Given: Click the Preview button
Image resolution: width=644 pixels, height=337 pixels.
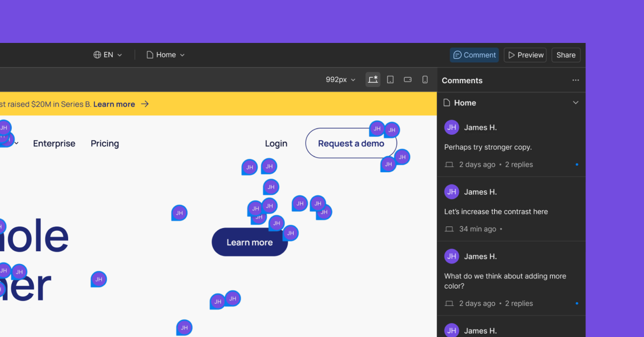Looking at the screenshot, I should pos(525,55).
